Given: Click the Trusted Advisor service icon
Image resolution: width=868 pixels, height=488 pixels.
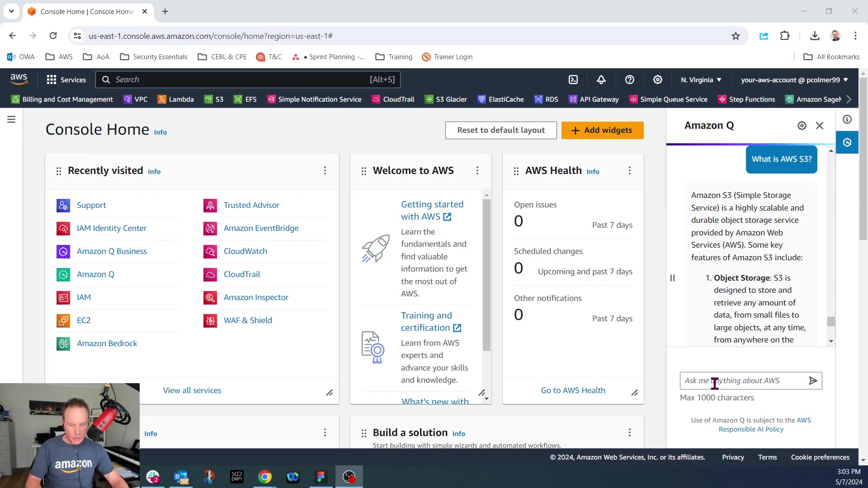Looking at the screenshot, I should click(x=210, y=205).
